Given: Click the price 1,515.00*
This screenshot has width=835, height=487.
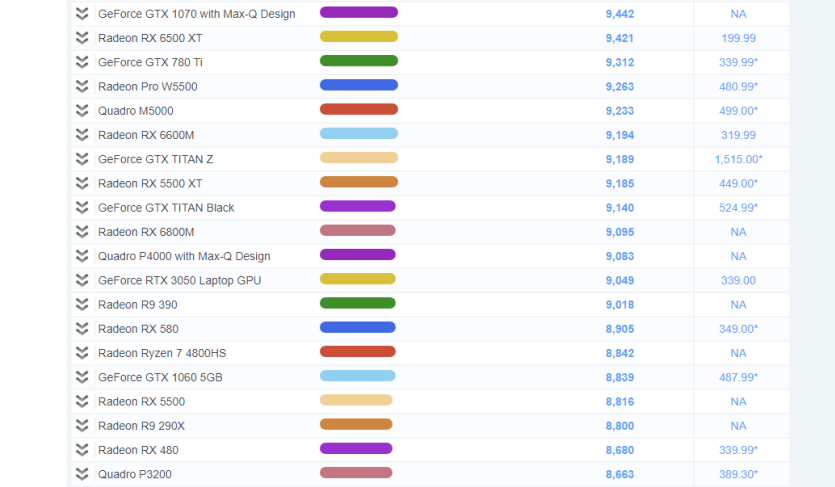Looking at the screenshot, I should 738,159.
